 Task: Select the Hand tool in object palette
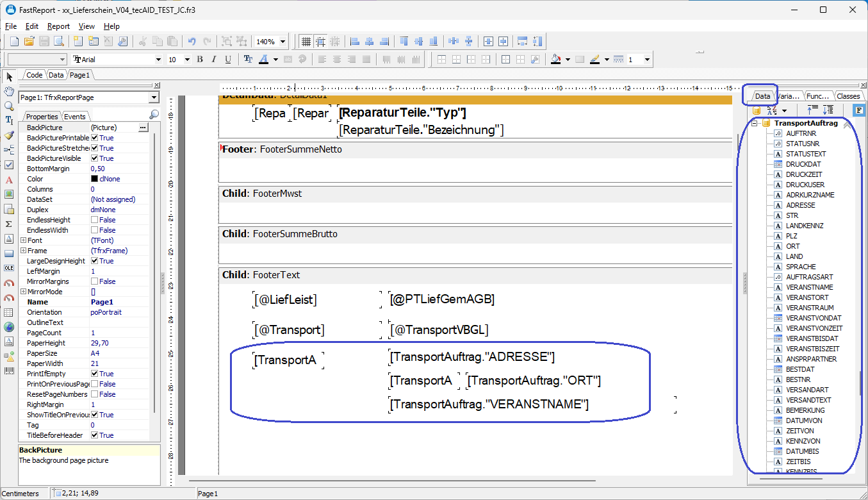pos(9,91)
